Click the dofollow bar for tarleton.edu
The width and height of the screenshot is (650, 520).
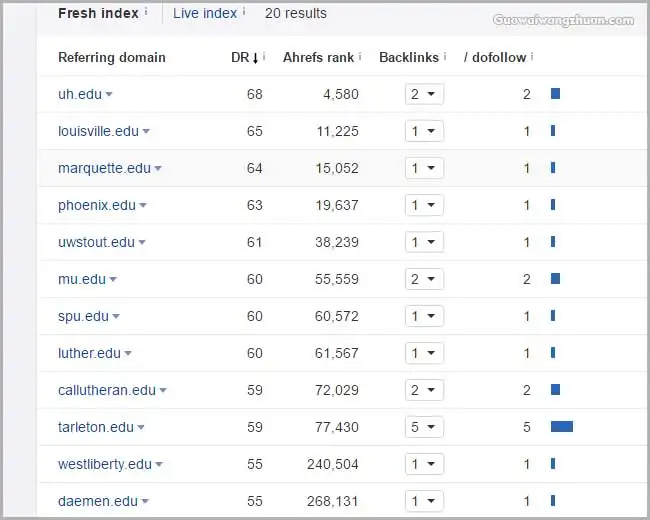562,426
